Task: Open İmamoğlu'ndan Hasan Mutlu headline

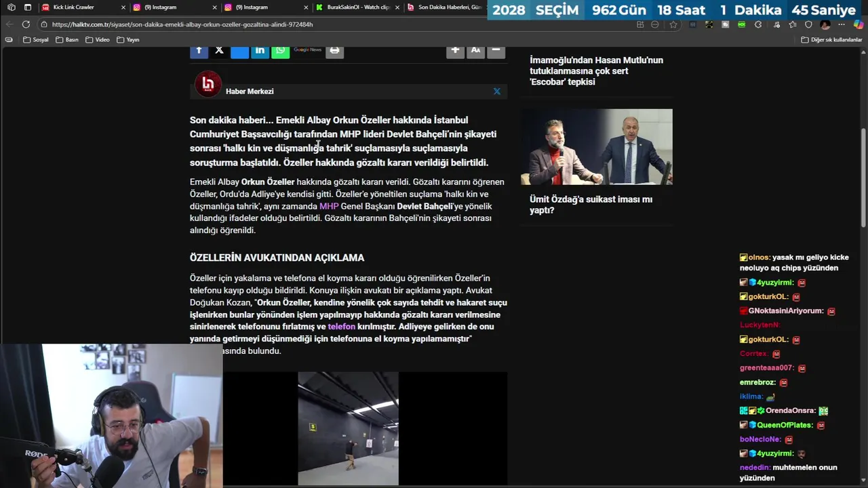Action: tap(596, 71)
